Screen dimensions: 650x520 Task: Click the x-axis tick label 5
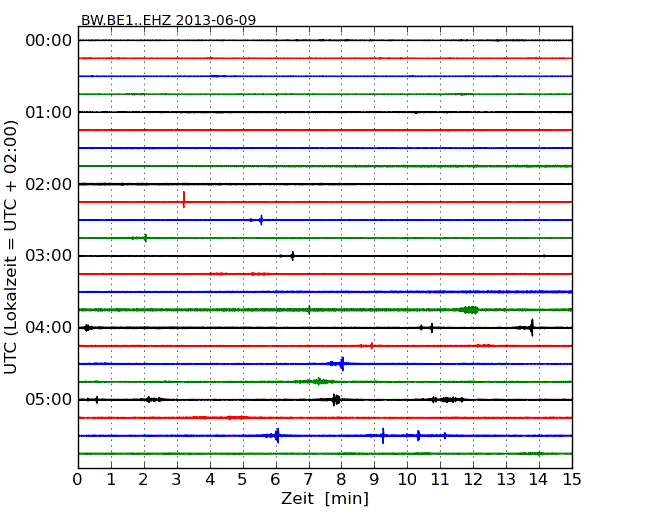coord(243,480)
